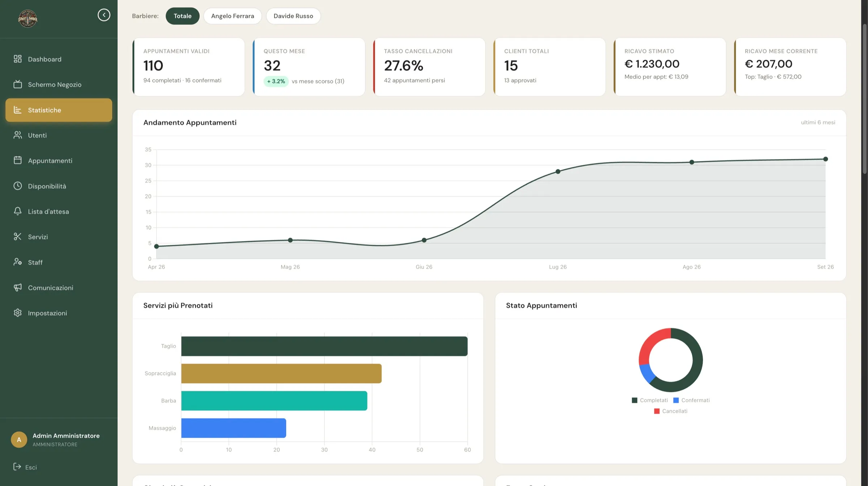Click the Impostazioni gear icon
The image size is (868, 486).
18,313
